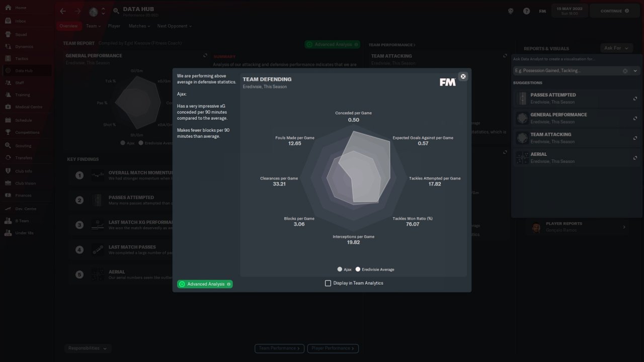Select Data Hub in the sidebar
644x362 pixels.
point(26,71)
